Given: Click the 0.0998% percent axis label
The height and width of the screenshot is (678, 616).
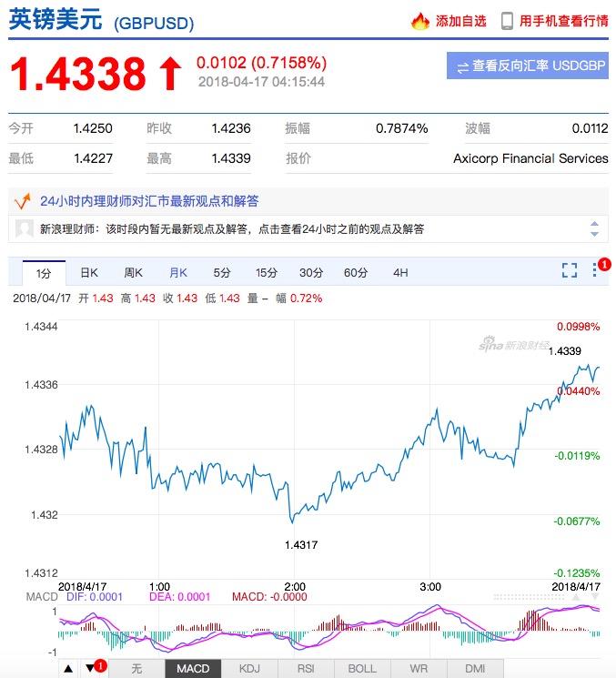Looking at the screenshot, I should coord(578,327).
